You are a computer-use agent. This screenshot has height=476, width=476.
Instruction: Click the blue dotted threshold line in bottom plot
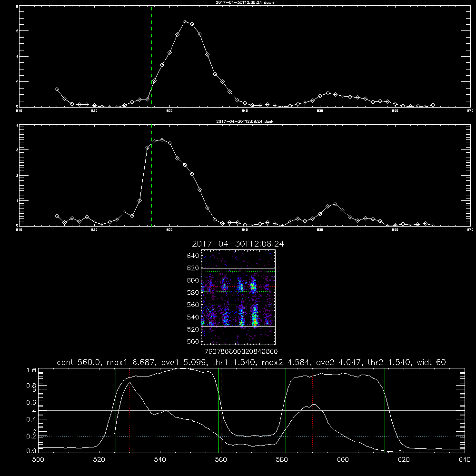251,436
